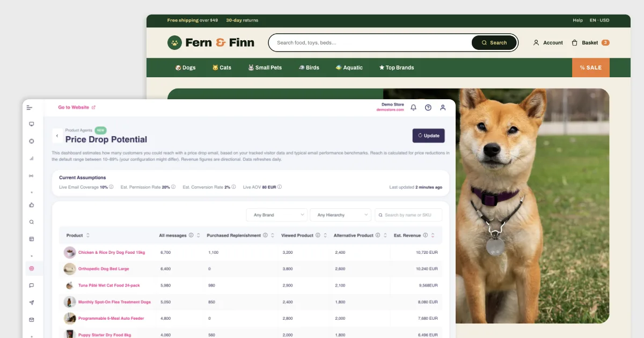The width and height of the screenshot is (644, 338).
Task: Select the 10,720 EUR revenue cell
Action: [x=427, y=252]
